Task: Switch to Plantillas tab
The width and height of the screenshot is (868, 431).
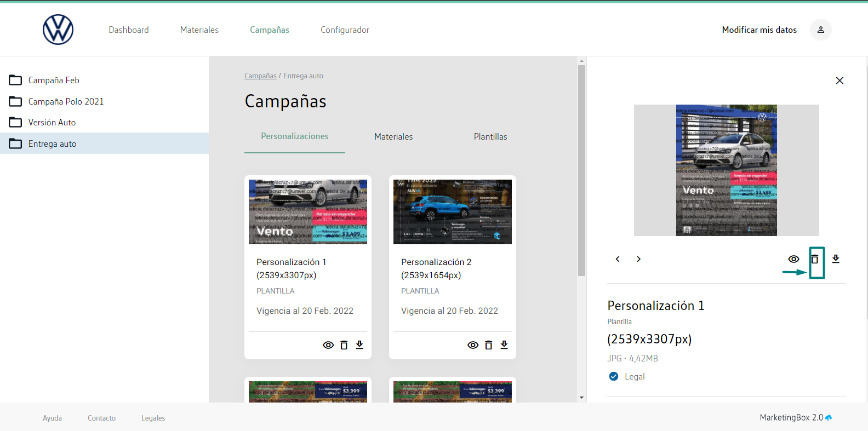Action: click(x=490, y=136)
